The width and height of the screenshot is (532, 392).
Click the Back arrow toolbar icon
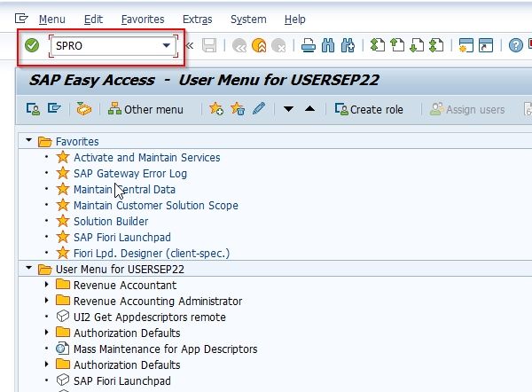click(x=239, y=45)
